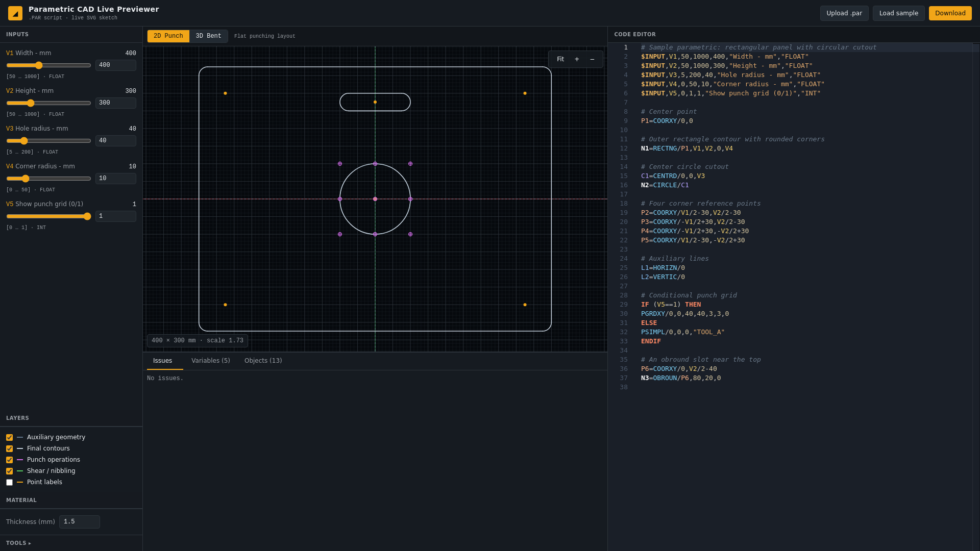Toggle Punch operations layer checkbox
This screenshot has width=980, height=551.
coord(9,460)
